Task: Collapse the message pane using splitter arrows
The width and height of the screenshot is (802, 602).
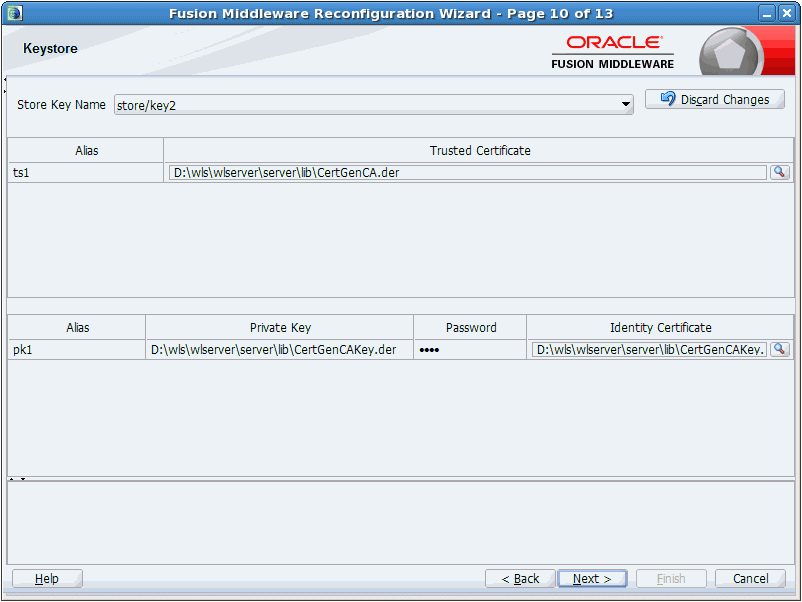Action: coord(23,479)
